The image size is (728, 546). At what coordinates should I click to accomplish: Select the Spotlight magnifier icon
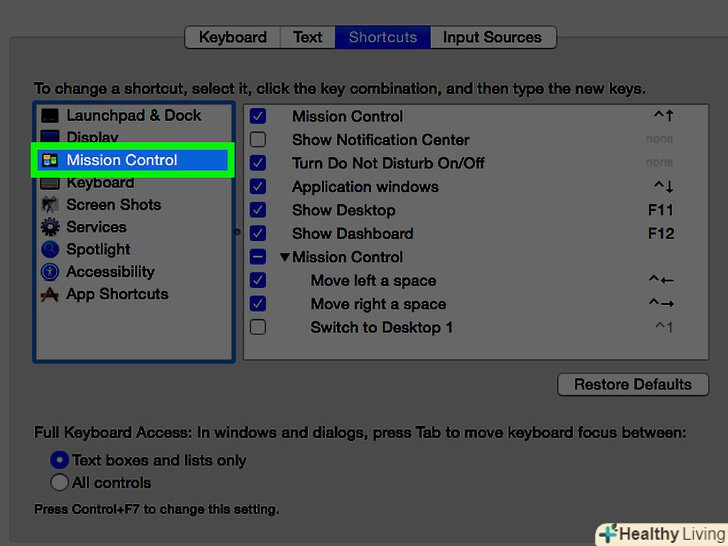[x=50, y=250]
